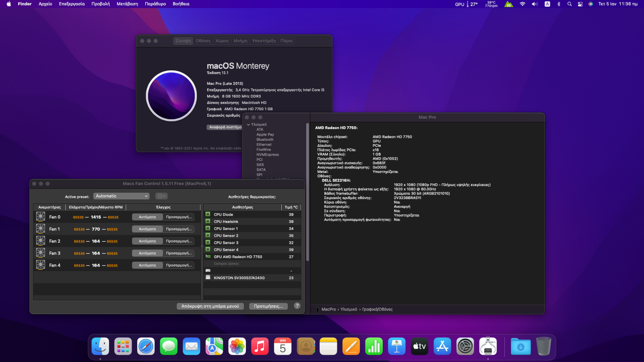
Task: Open Pages app in dock
Action: point(351,346)
